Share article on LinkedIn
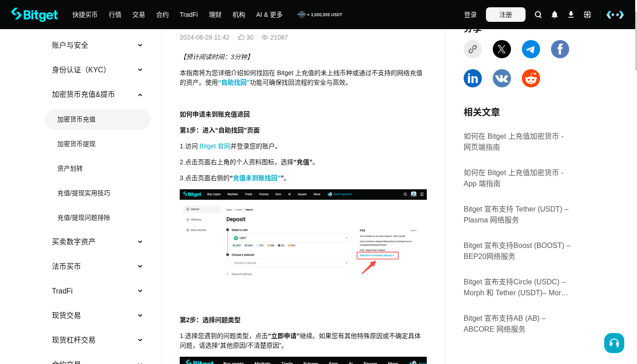 pos(473,78)
